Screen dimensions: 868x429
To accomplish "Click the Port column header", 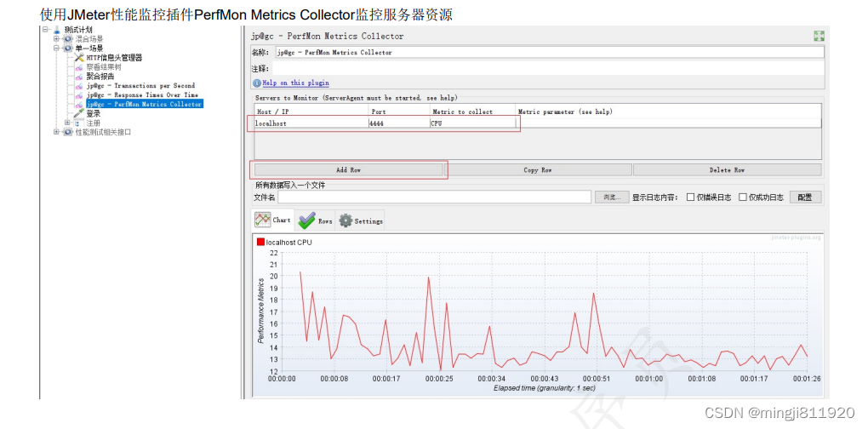I will [x=398, y=112].
